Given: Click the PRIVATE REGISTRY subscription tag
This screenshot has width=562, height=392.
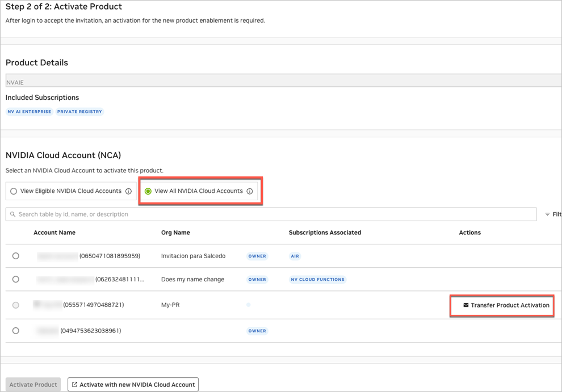Looking at the screenshot, I should (x=79, y=112).
